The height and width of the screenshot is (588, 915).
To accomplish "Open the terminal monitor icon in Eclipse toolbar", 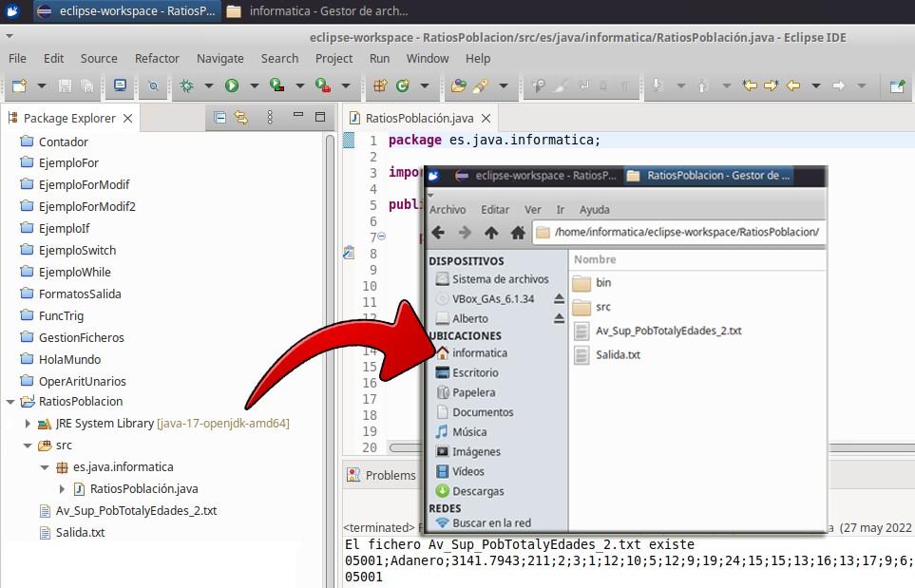I will (121, 85).
